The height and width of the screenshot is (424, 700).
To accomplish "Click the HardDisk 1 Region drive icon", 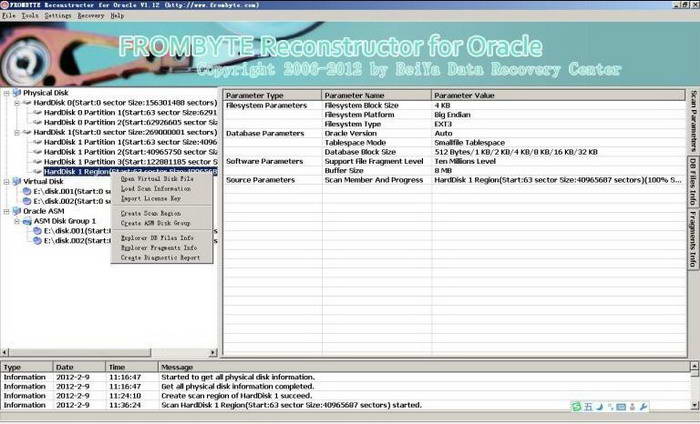I will [x=38, y=171].
